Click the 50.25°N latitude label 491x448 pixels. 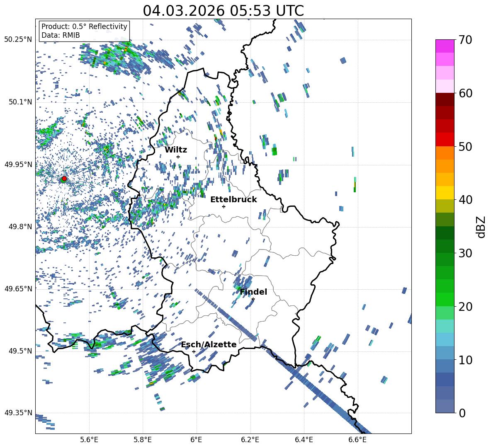[x=18, y=40]
